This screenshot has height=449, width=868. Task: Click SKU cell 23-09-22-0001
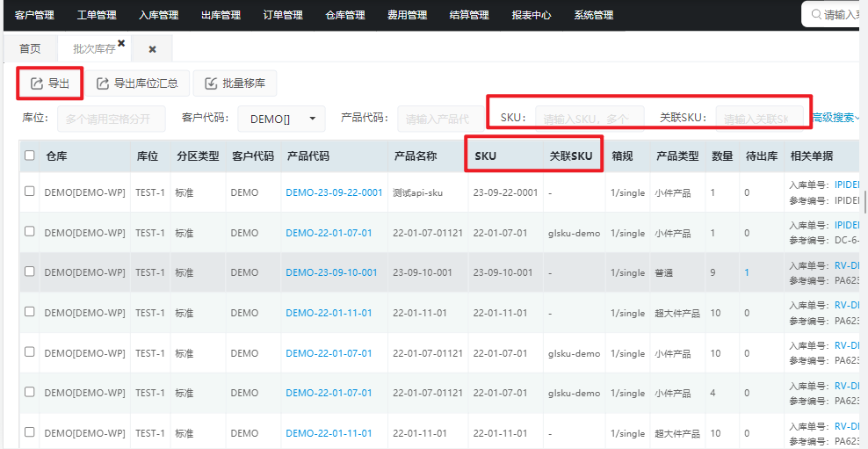pos(505,192)
